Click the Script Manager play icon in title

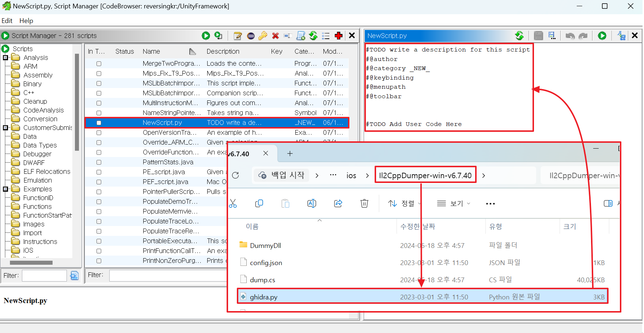pyautogui.click(x=5, y=35)
